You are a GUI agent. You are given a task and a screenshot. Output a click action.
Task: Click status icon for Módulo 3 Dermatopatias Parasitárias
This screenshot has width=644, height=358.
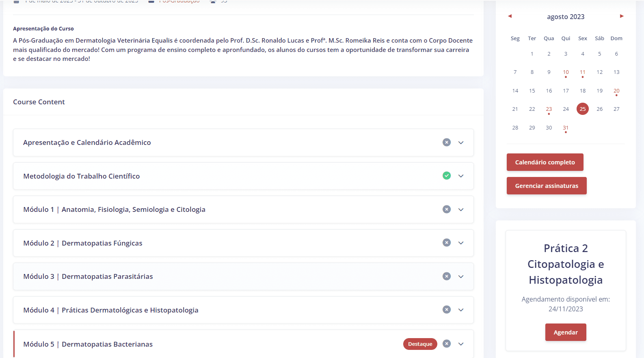[446, 276]
